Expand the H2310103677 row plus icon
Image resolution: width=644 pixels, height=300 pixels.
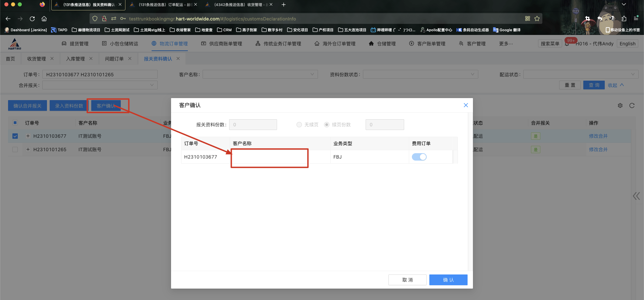(x=28, y=136)
